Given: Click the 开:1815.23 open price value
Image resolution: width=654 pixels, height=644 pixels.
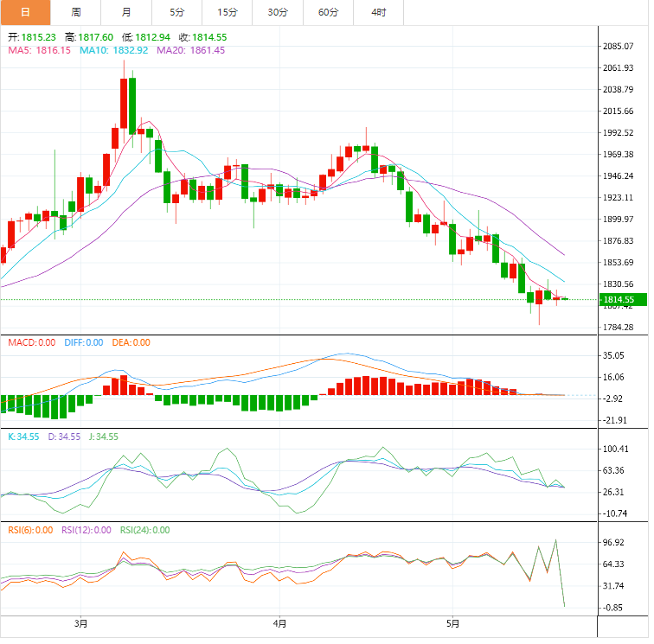Looking at the screenshot, I should pyautogui.click(x=32, y=37).
